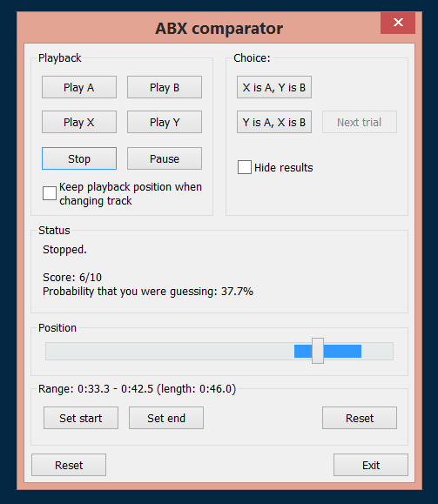Stop the current playback
Image resolution: width=438 pixels, height=504 pixels.
tap(79, 158)
